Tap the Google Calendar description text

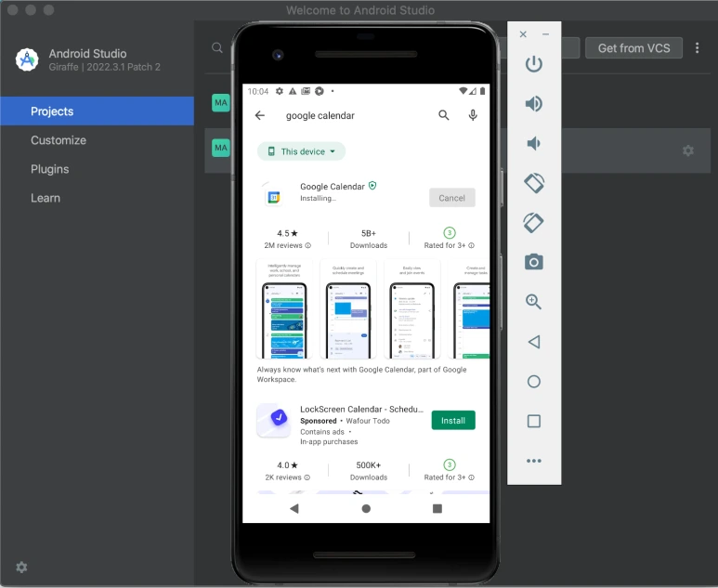tap(361, 374)
